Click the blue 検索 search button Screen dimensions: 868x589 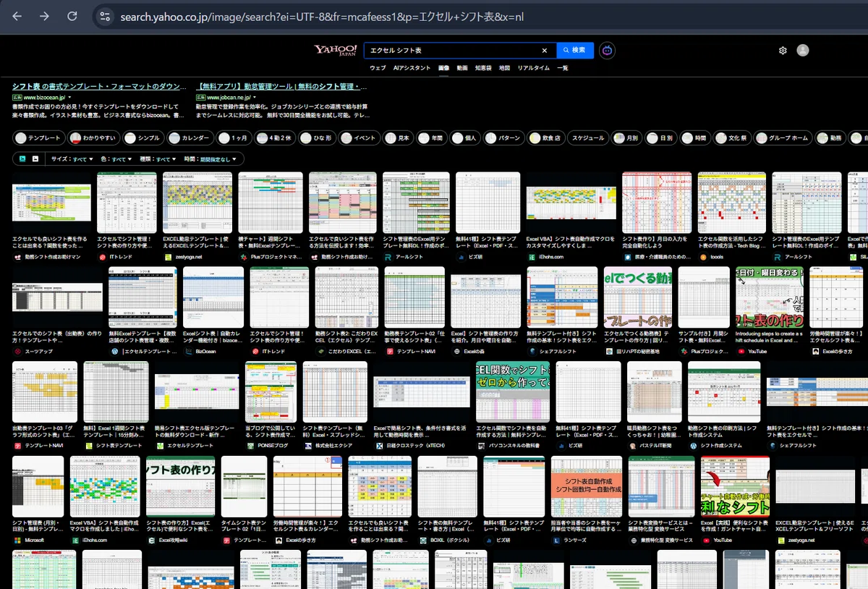coord(575,51)
